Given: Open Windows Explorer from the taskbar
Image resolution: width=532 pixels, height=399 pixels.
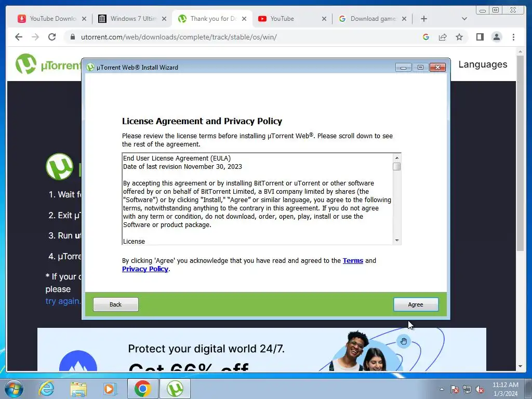Looking at the screenshot, I should click(78, 389).
